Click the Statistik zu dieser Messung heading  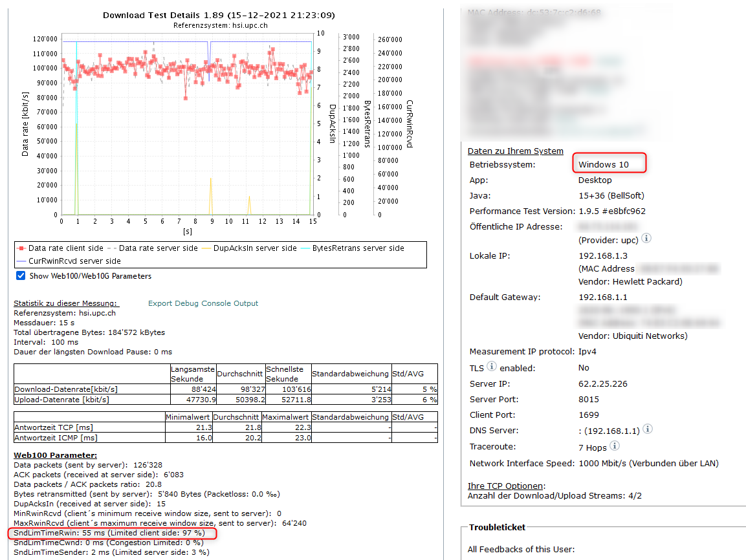[x=66, y=303]
